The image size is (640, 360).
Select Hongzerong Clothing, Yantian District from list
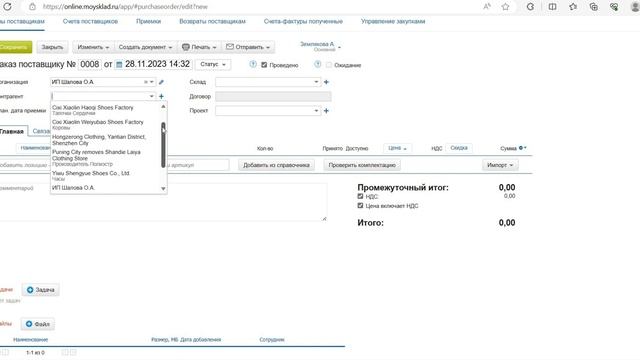point(106,140)
